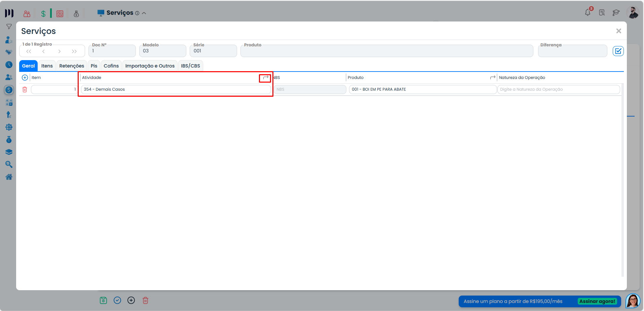This screenshot has height=311, width=644.
Task: Switch to the Itens tab
Action: coord(47,66)
